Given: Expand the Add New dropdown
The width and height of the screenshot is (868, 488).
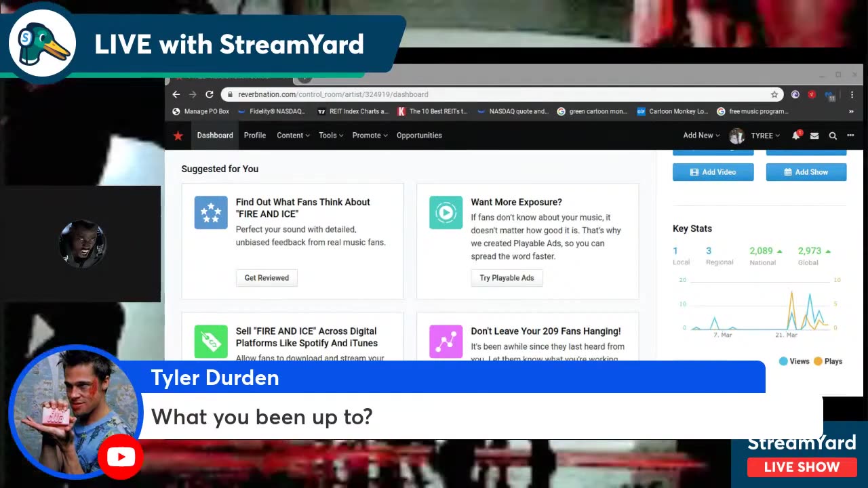Looking at the screenshot, I should click(701, 136).
